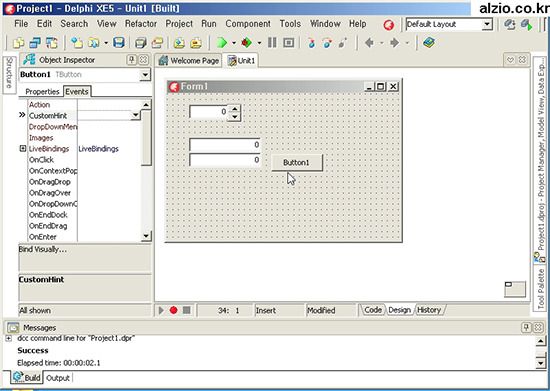
Task: Increase spin edit value with up arrow
Action: 234,108
